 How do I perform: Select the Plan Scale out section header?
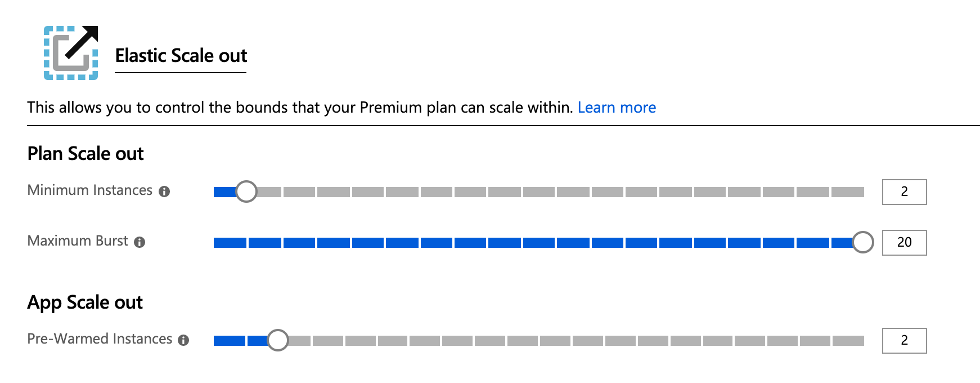[x=86, y=153]
